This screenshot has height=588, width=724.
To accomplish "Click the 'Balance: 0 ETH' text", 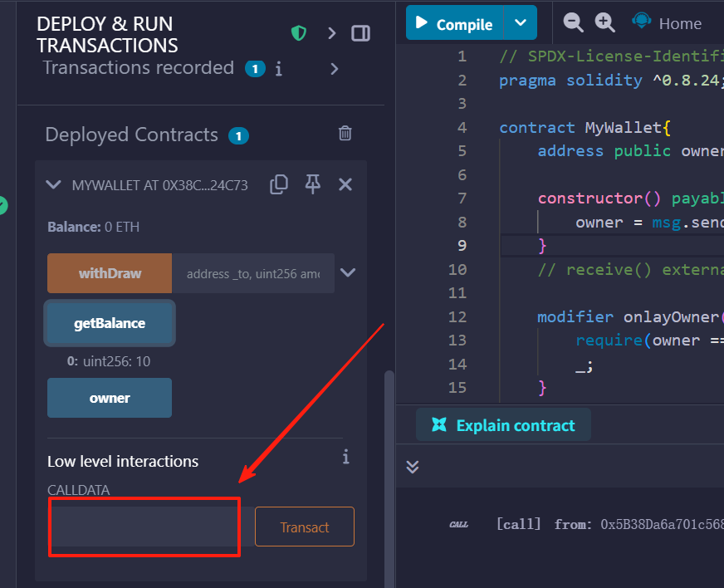I will tap(93, 227).
